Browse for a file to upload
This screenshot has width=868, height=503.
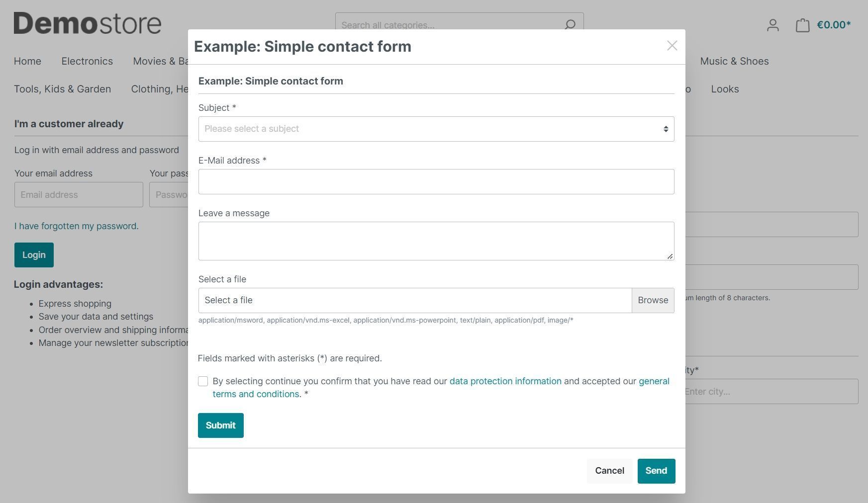point(653,300)
